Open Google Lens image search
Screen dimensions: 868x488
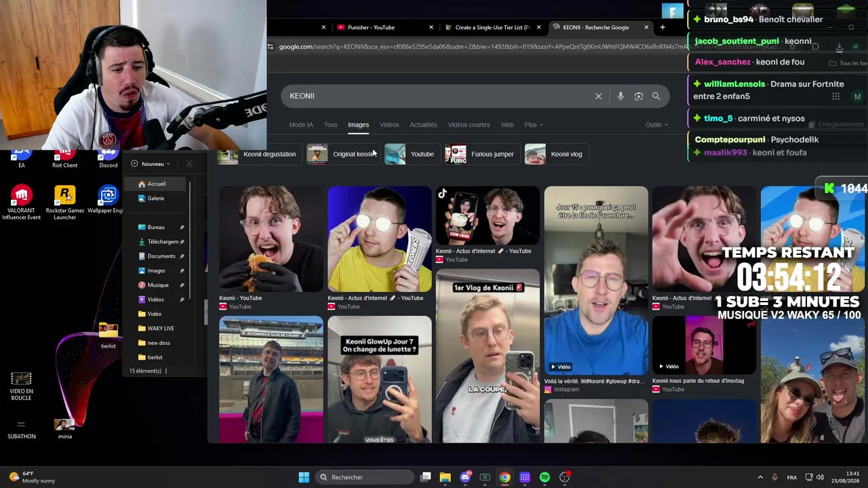coord(638,96)
